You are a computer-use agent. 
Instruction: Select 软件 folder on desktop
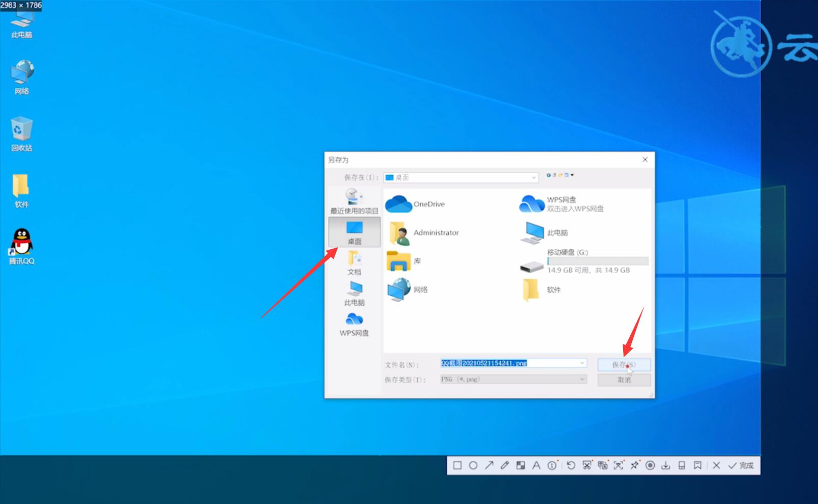tap(21, 191)
